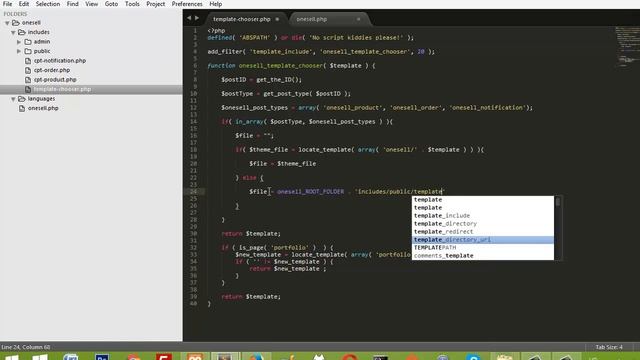The width and height of the screenshot is (640, 360).
Task: Click the onesell folder icon
Action: pyautogui.click(x=16, y=22)
